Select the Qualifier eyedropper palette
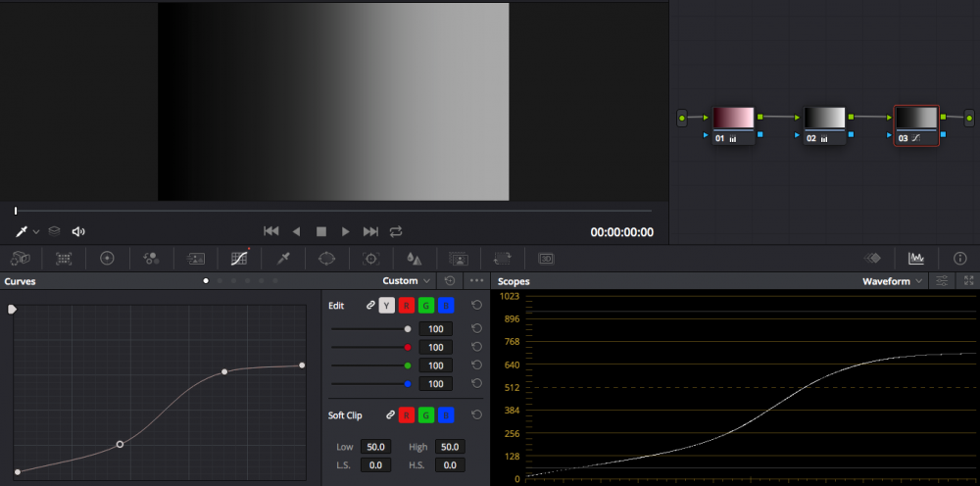The height and width of the screenshot is (486, 980). (x=283, y=259)
